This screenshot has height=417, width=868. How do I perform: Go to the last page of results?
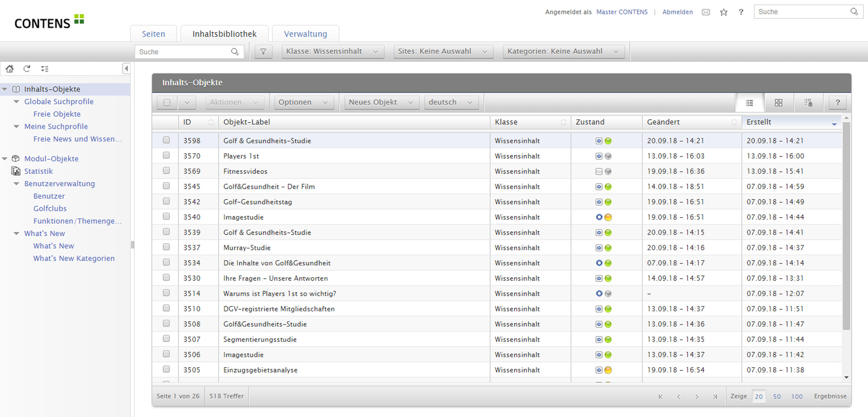(715, 397)
